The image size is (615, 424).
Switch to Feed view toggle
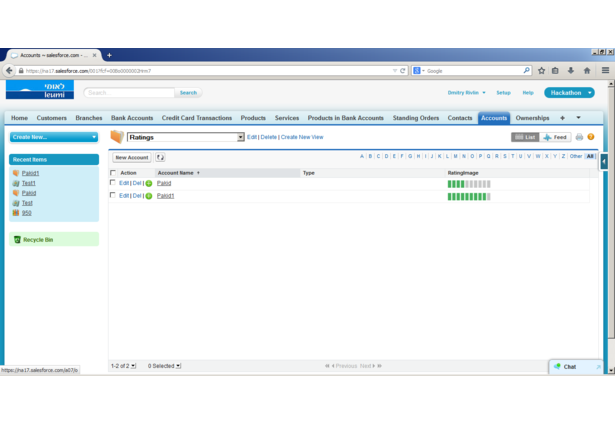tap(555, 137)
